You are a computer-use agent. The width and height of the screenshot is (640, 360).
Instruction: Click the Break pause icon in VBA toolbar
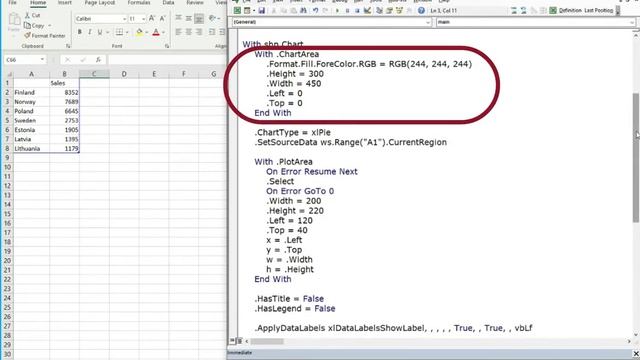coord(347,10)
